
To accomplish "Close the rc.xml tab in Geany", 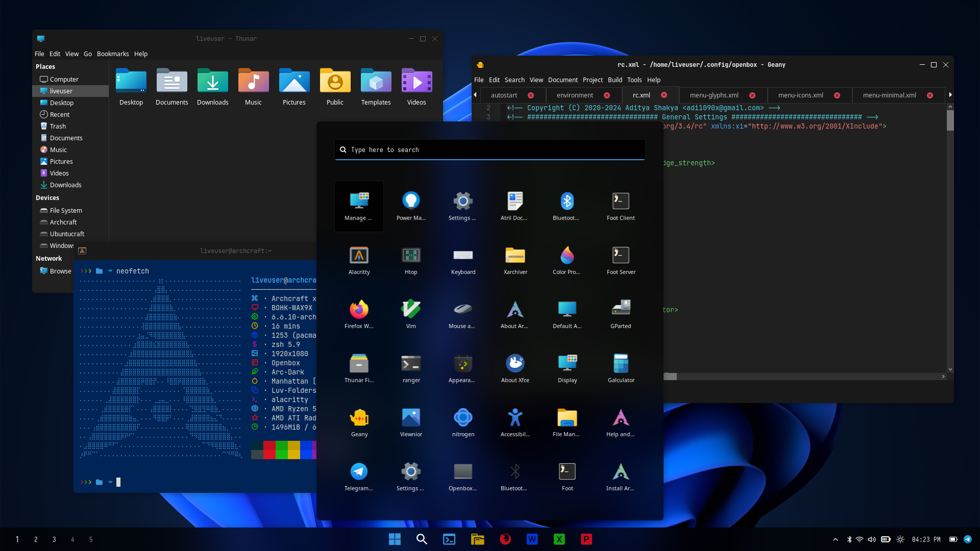I will pyautogui.click(x=664, y=95).
